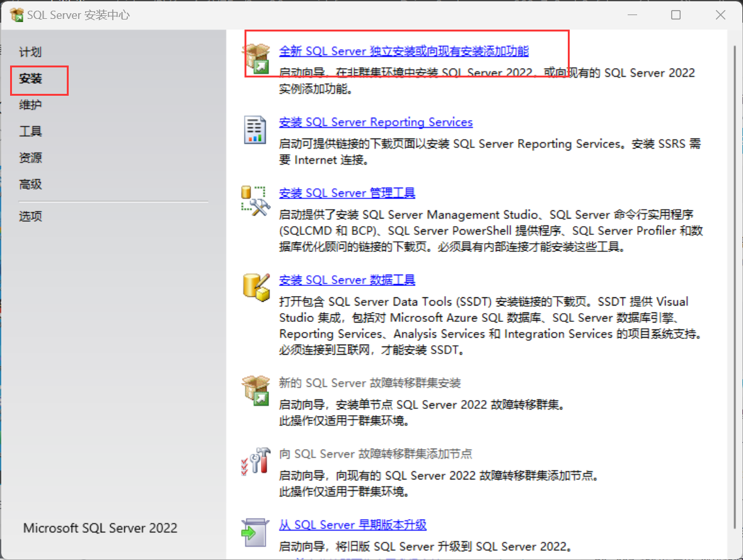
Task: Go to 高级 page in sidebar
Action: pos(30,185)
